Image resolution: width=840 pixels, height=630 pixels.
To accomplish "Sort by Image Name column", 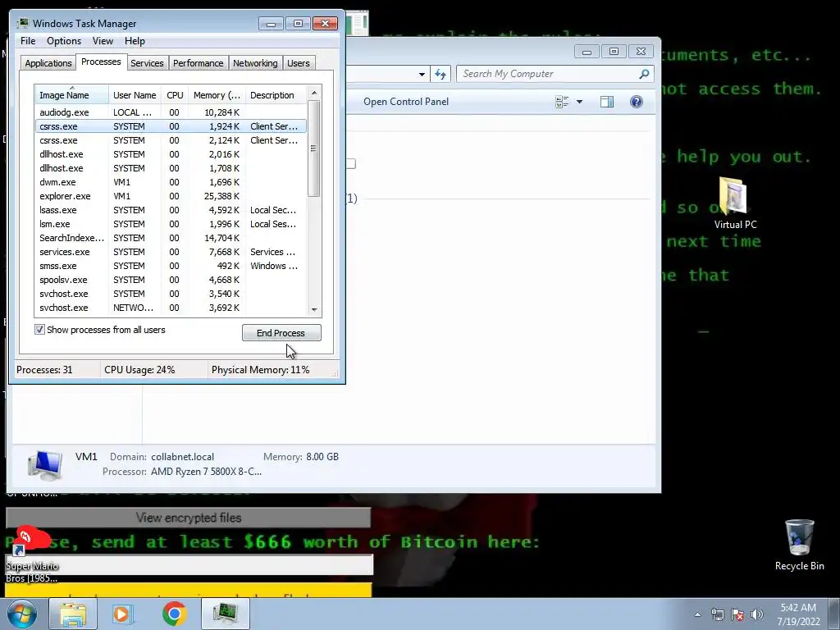I will coord(72,95).
